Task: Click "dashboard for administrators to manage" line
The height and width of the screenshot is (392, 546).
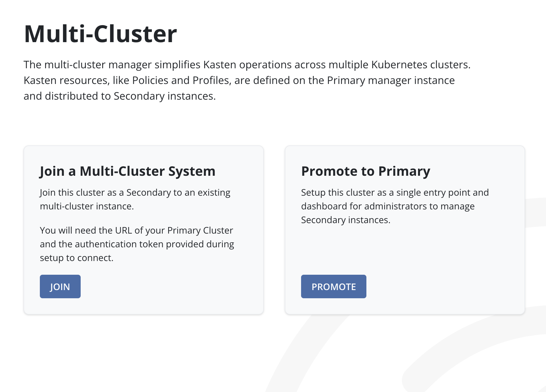Action: click(388, 206)
